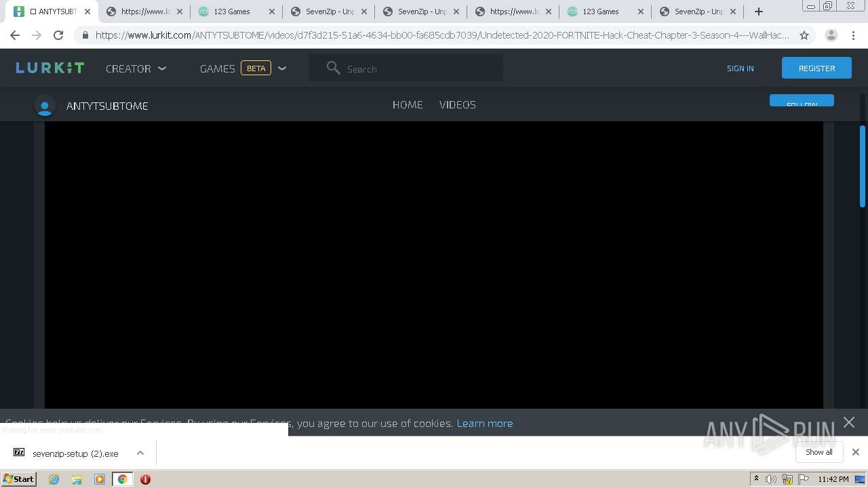This screenshot has height=488, width=868.
Task: Click the Show desktop icon
Action: (x=861, y=479)
